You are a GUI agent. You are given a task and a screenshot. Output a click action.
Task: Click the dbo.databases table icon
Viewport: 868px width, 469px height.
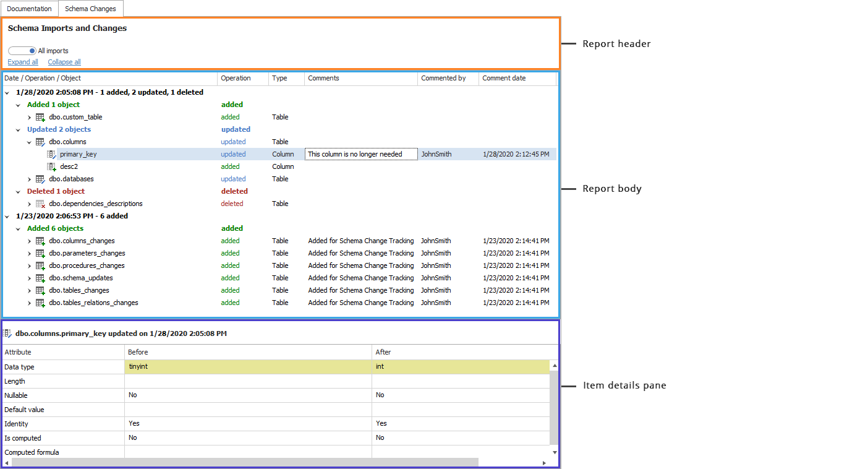(40, 179)
